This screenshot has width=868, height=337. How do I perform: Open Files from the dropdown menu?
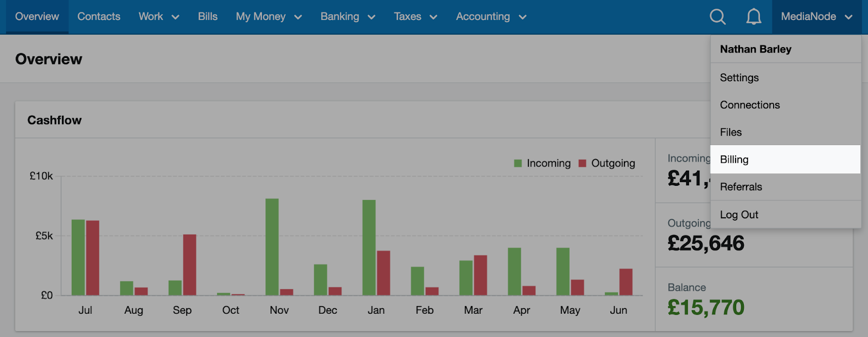(x=731, y=132)
